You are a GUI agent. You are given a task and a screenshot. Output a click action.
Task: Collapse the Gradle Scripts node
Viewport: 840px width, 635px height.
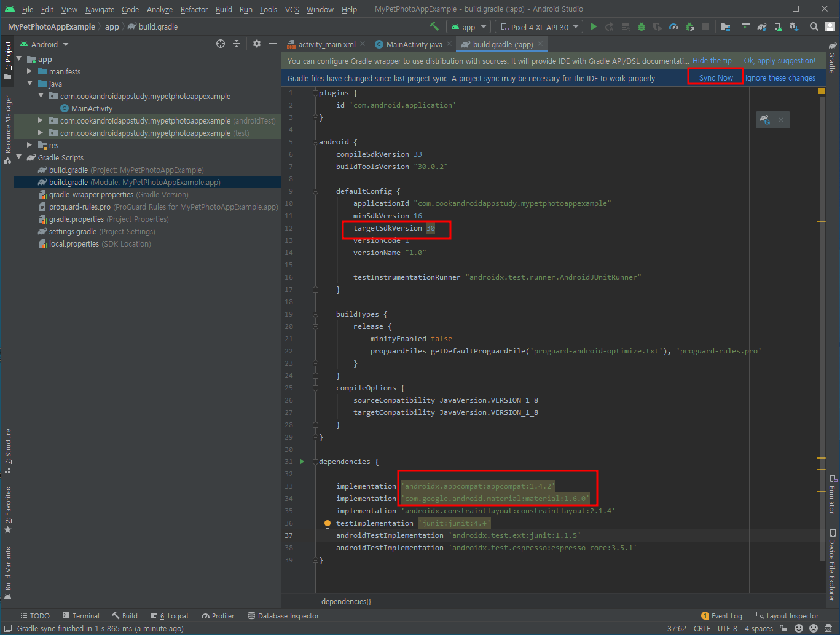(19, 157)
